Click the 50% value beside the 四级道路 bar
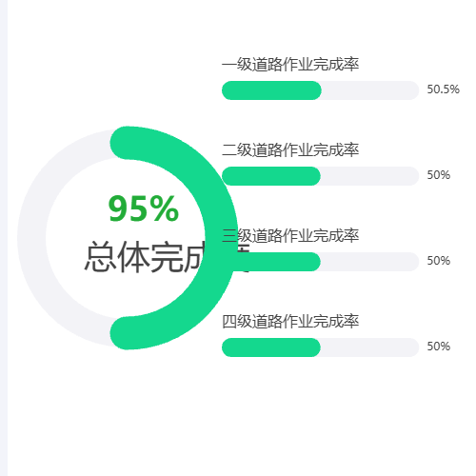The image size is (476, 476). tap(439, 347)
